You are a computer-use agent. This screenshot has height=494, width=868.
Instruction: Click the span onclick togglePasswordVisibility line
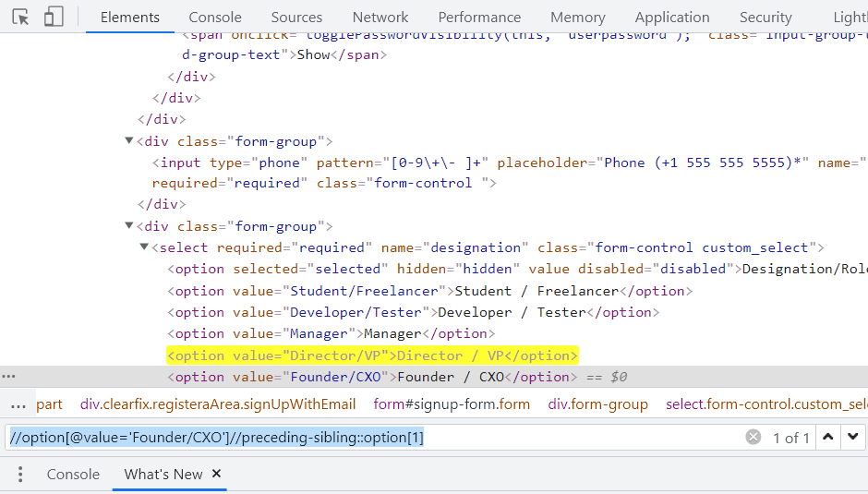(x=524, y=37)
